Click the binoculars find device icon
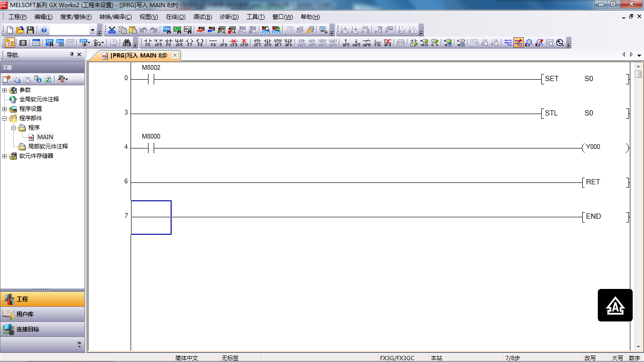The height and width of the screenshot is (362, 644). click(x=127, y=43)
